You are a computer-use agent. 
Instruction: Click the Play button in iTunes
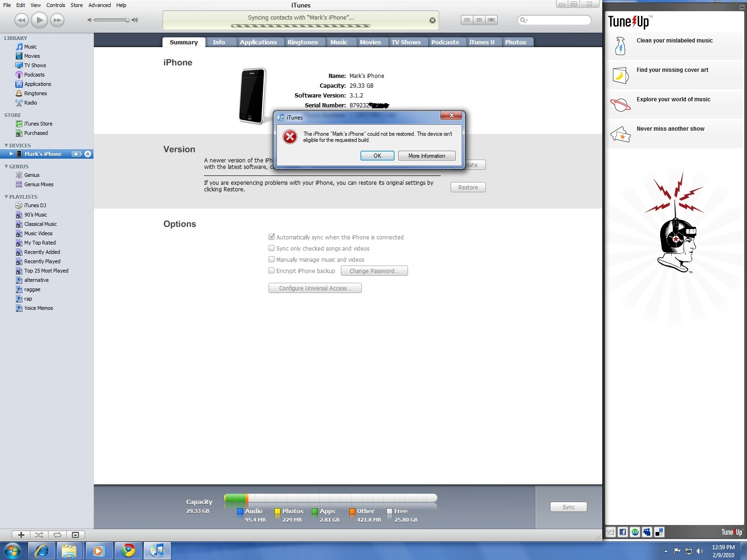(39, 20)
